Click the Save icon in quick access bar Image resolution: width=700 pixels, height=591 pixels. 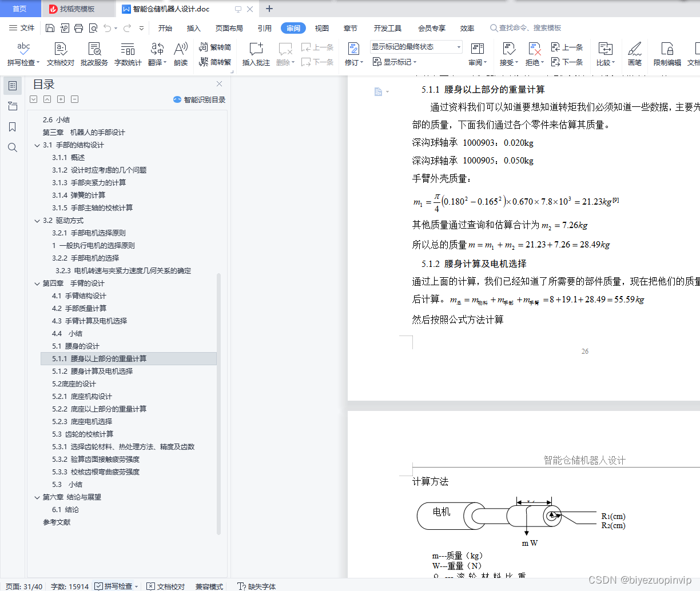pyautogui.click(x=50, y=28)
